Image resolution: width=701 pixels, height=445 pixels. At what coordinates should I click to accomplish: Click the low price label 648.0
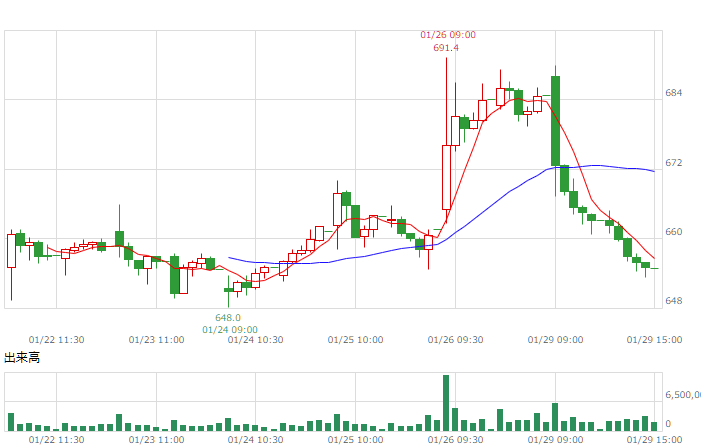[x=228, y=318]
